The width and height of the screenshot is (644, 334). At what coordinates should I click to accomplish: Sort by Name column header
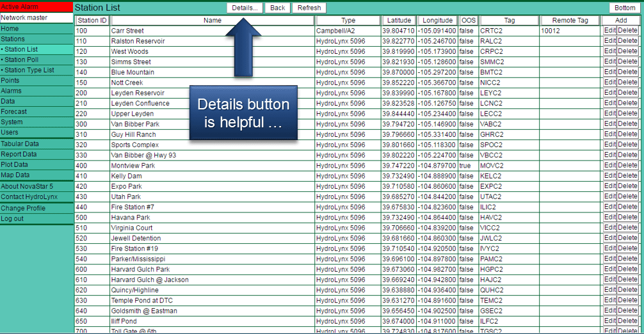(213, 20)
